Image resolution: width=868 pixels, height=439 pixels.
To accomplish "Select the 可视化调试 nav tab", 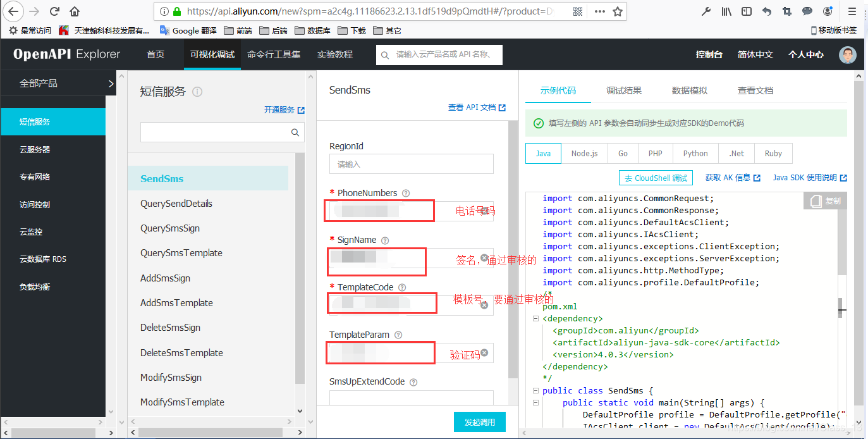I will click(x=212, y=54).
